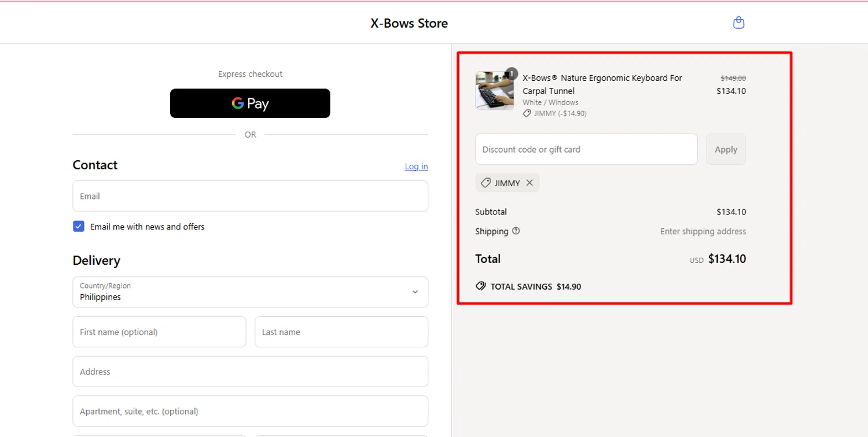868x437 pixels.
Task: Click the Address input field
Action: 250,371
